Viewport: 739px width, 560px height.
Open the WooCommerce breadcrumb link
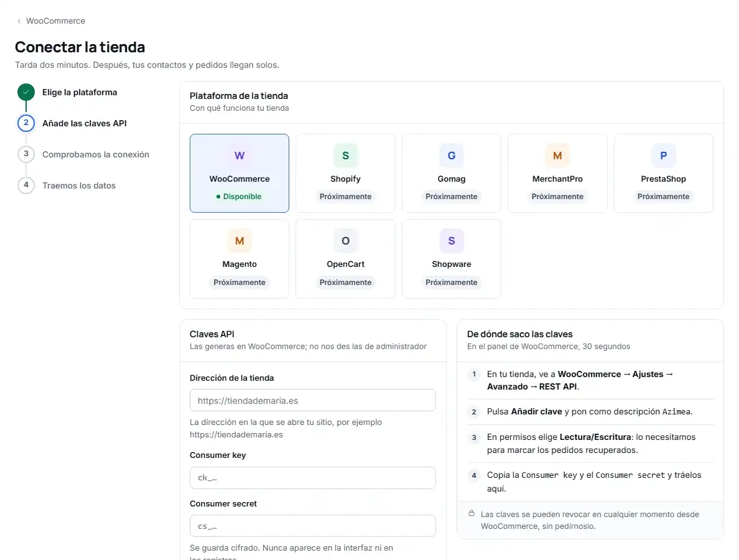(x=55, y=21)
